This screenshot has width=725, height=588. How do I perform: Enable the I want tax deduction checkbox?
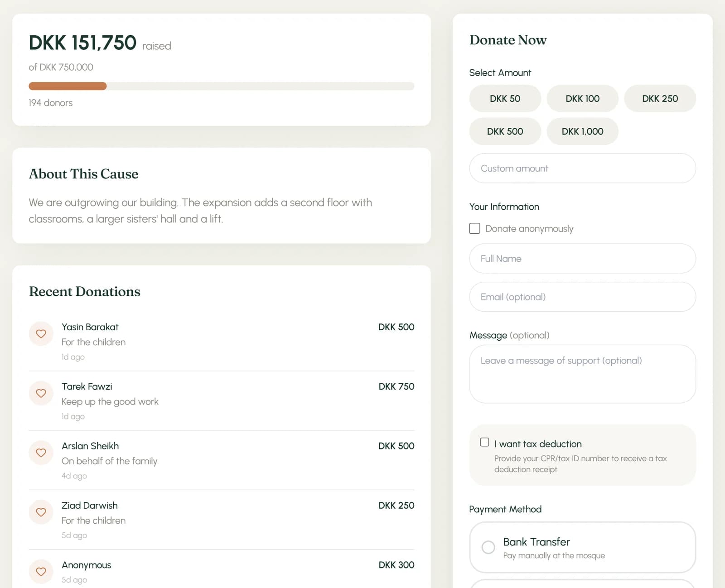[484, 442]
